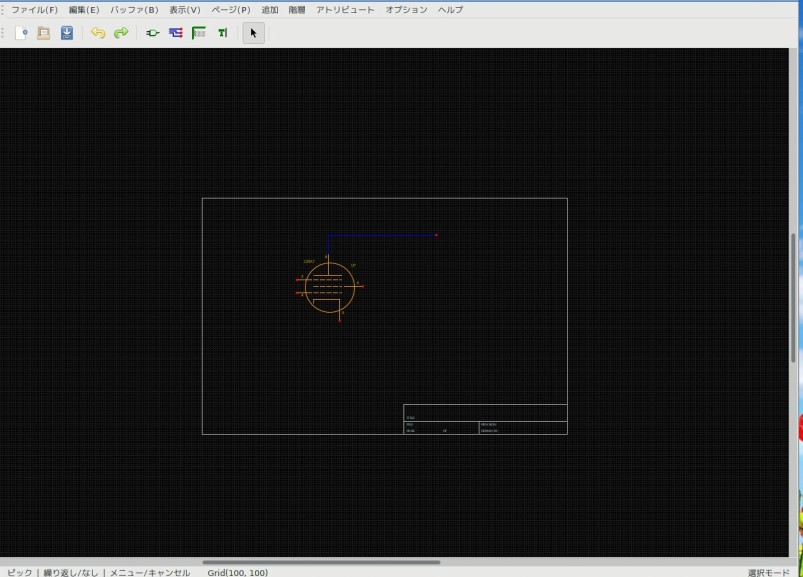The image size is (803, 577).
Task: Click the orange vacuum tube symbol
Action: tap(329, 288)
